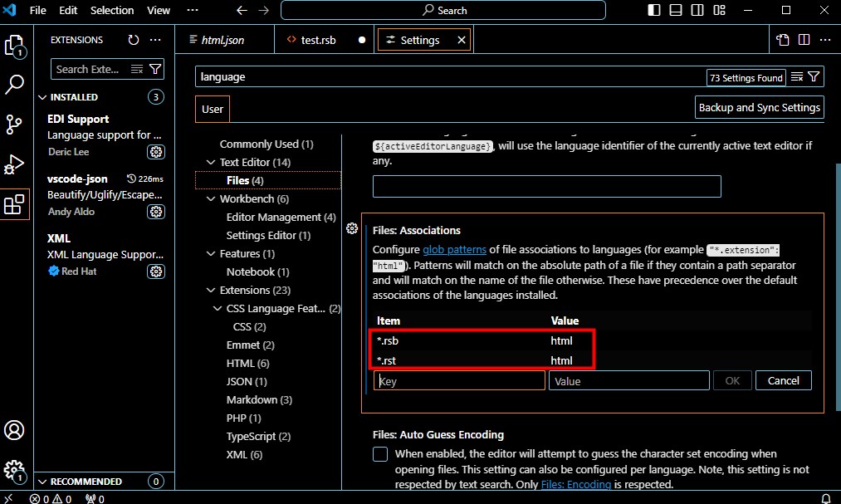Select Files (4) settings category
The height and width of the screenshot is (504, 841).
point(268,181)
